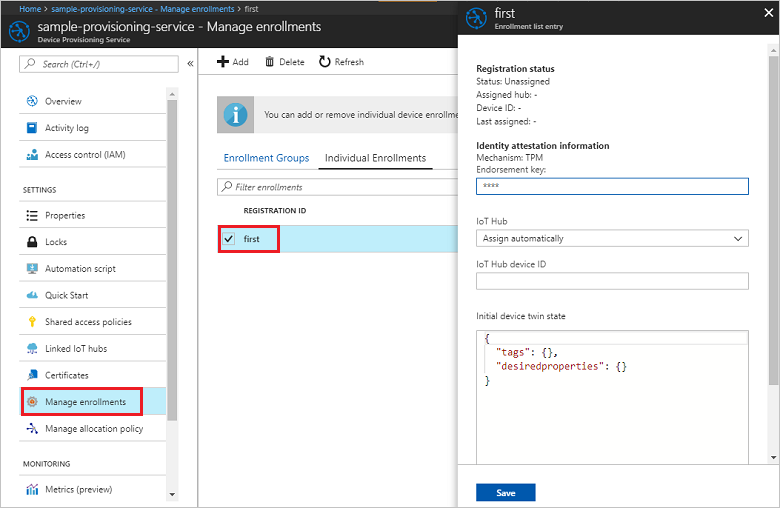Select the Individual Enrollments tab

(375, 158)
